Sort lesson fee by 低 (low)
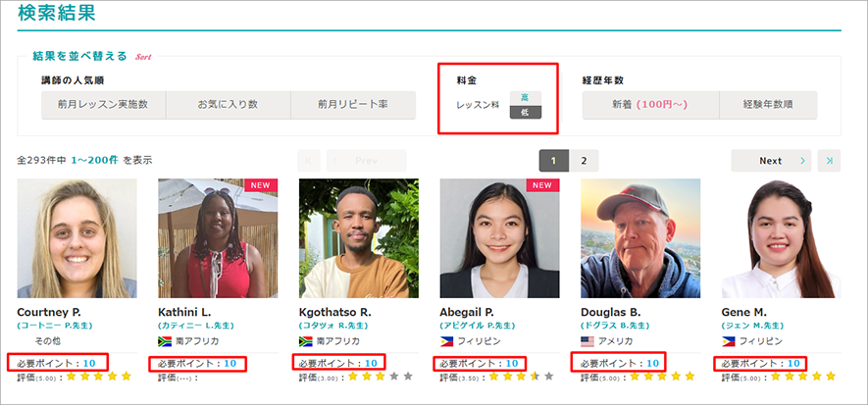 tap(525, 112)
